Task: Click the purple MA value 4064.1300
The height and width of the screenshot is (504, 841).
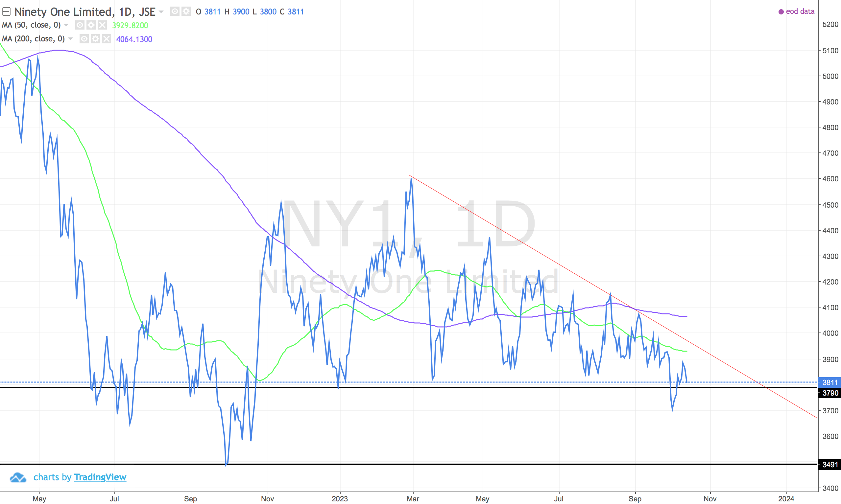Action: pos(134,39)
